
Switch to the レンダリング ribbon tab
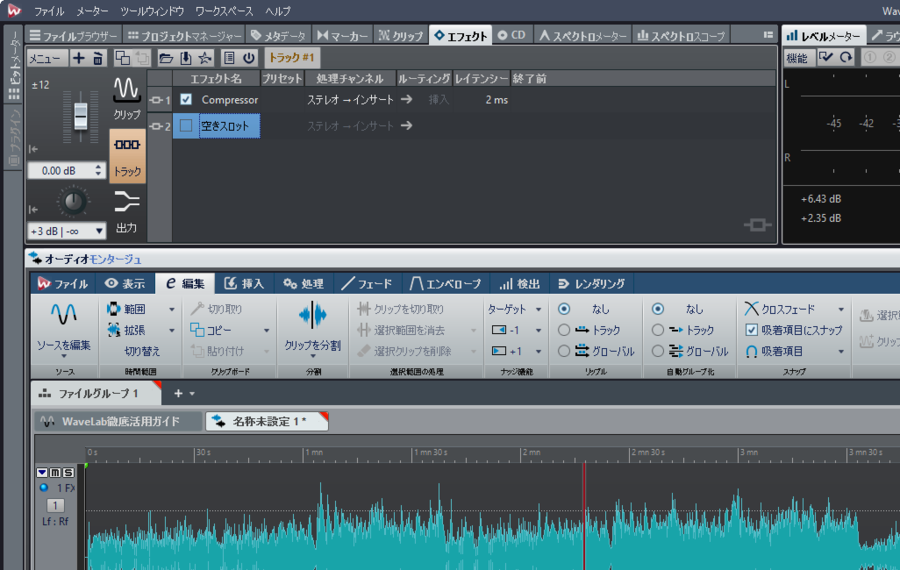coord(591,284)
